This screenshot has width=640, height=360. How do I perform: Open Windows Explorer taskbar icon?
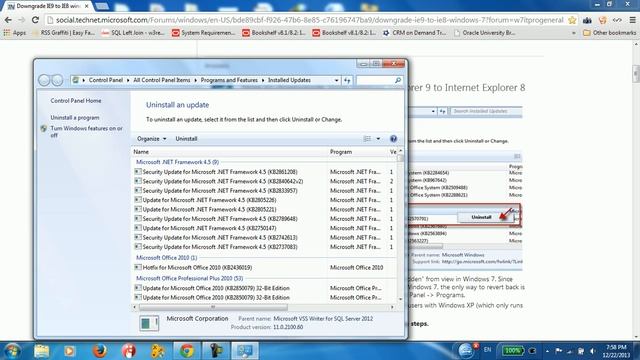41,351
